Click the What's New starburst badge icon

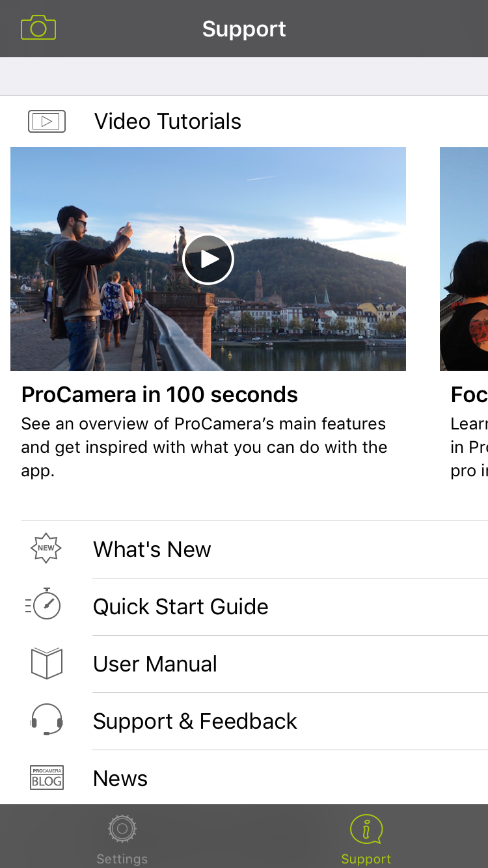(x=46, y=549)
